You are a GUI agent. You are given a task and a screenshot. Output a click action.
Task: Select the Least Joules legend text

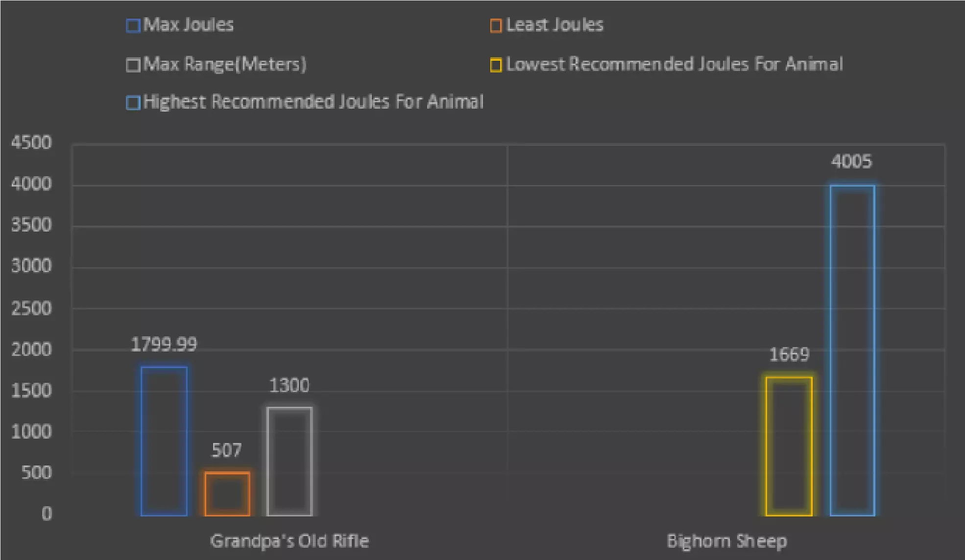coord(555,25)
